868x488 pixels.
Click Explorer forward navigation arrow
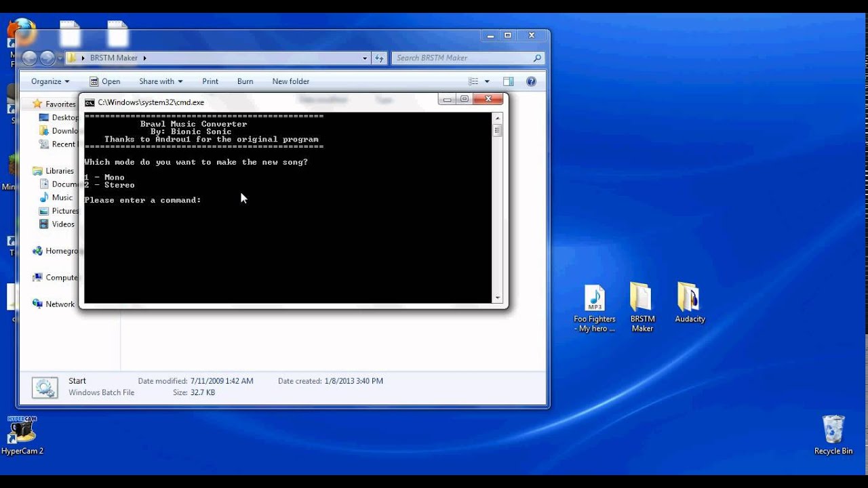click(47, 58)
